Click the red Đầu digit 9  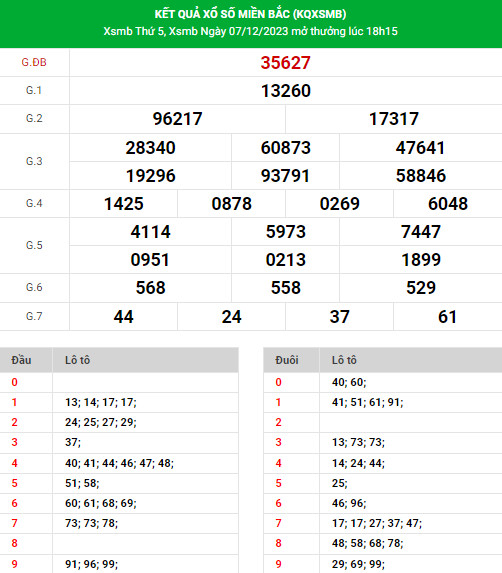point(14,564)
